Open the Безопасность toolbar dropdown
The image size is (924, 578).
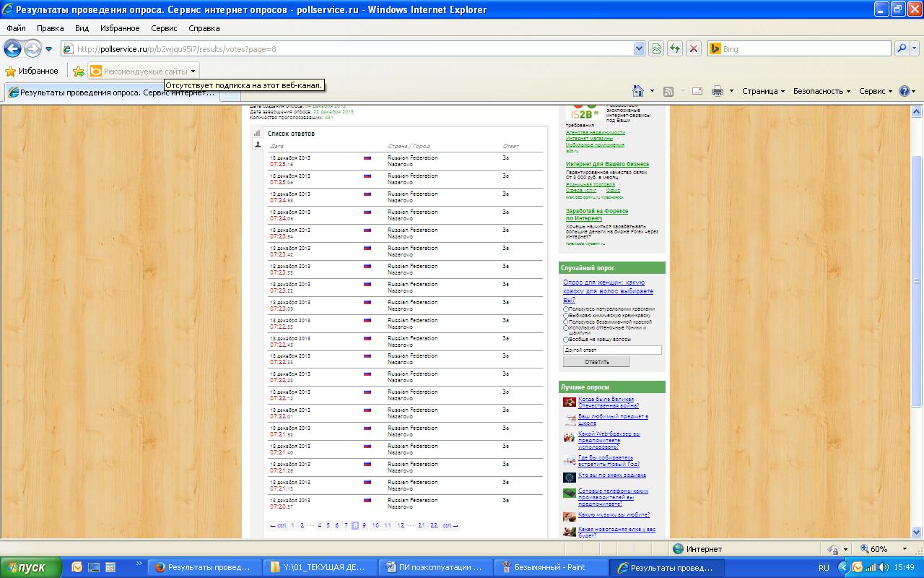pyautogui.click(x=821, y=91)
